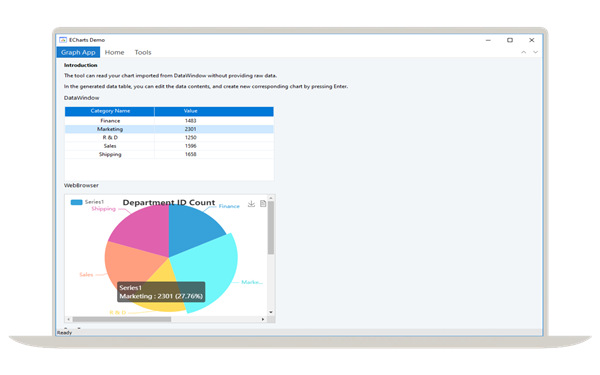Expand the ribbon using the down chevron

[x=535, y=52]
